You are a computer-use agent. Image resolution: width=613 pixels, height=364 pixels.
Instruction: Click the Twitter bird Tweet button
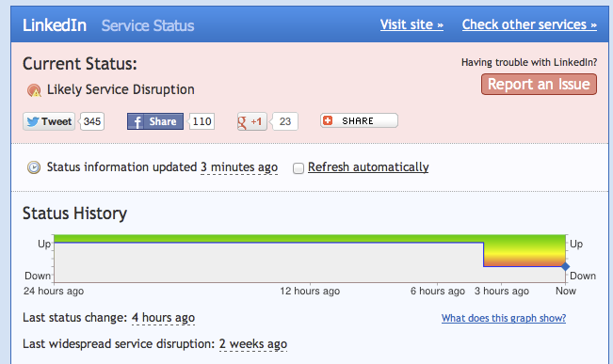[x=49, y=121]
